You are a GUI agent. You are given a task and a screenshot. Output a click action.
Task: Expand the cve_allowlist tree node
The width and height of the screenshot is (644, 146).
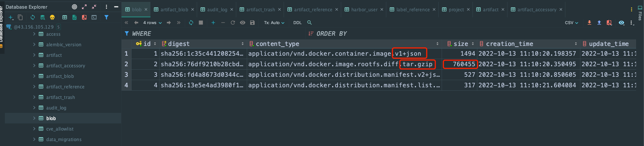(34, 129)
